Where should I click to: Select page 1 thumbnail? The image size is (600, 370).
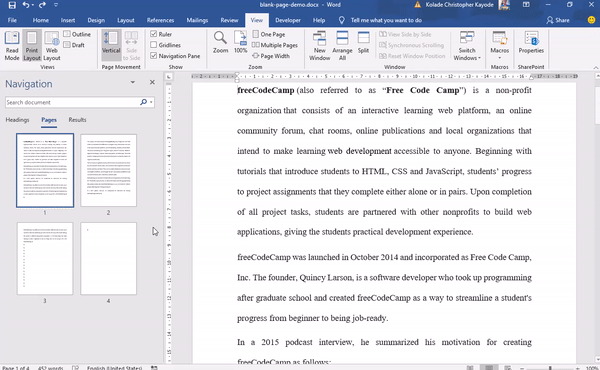point(45,170)
